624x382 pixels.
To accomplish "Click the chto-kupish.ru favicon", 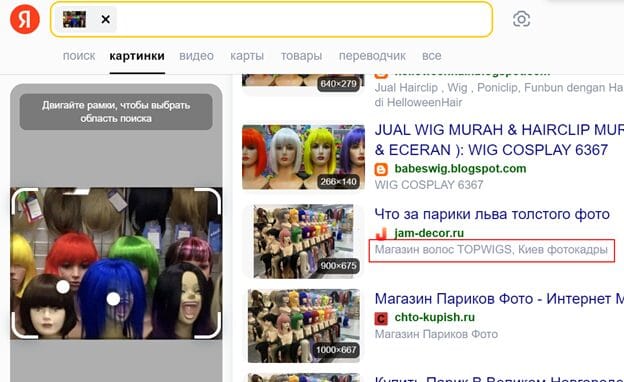I will 381,318.
